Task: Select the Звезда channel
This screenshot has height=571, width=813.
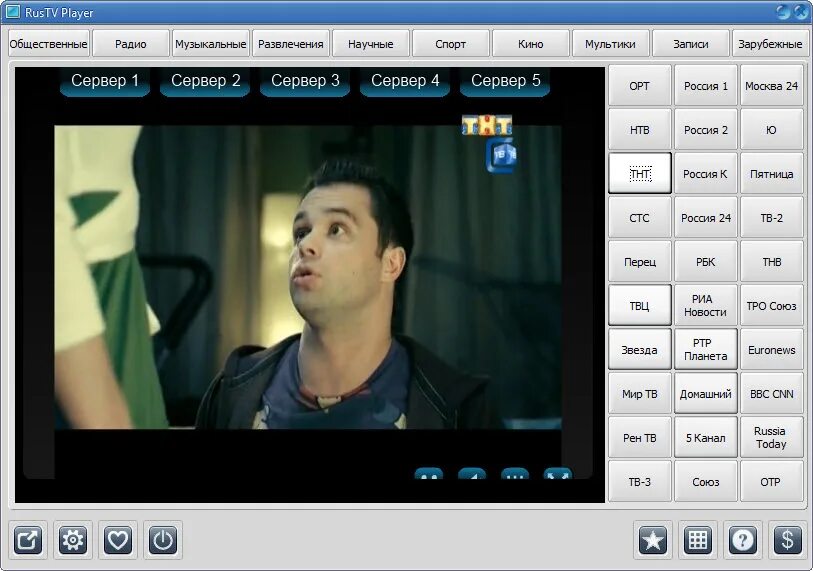Action: (640, 350)
